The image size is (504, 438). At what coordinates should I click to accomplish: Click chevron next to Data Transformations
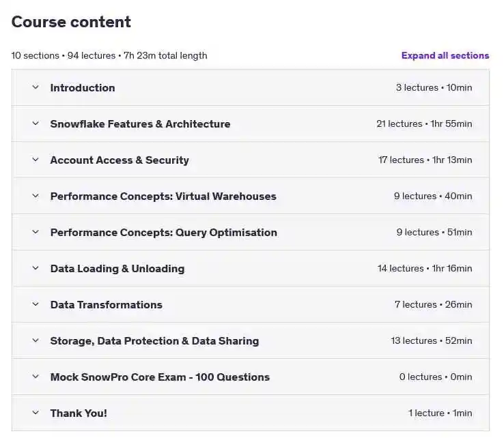click(x=36, y=304)
